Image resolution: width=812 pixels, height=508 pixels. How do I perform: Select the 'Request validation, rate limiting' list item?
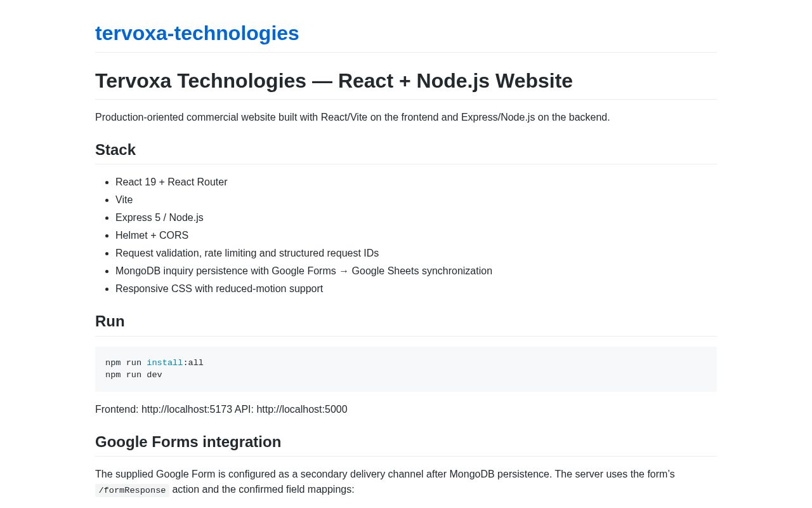point(247,253)
